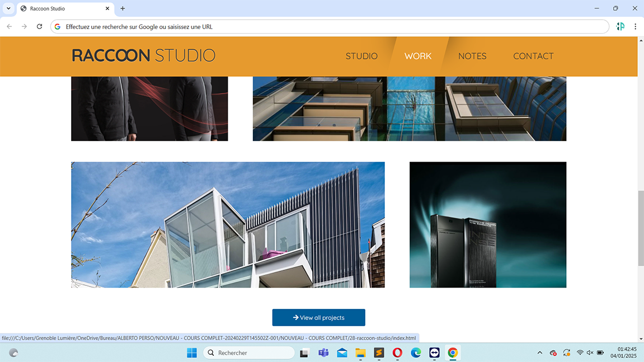The image size is (644, 362).
Task: Open TeamViewer from the taskbar
Action: (x=434, y=352)
